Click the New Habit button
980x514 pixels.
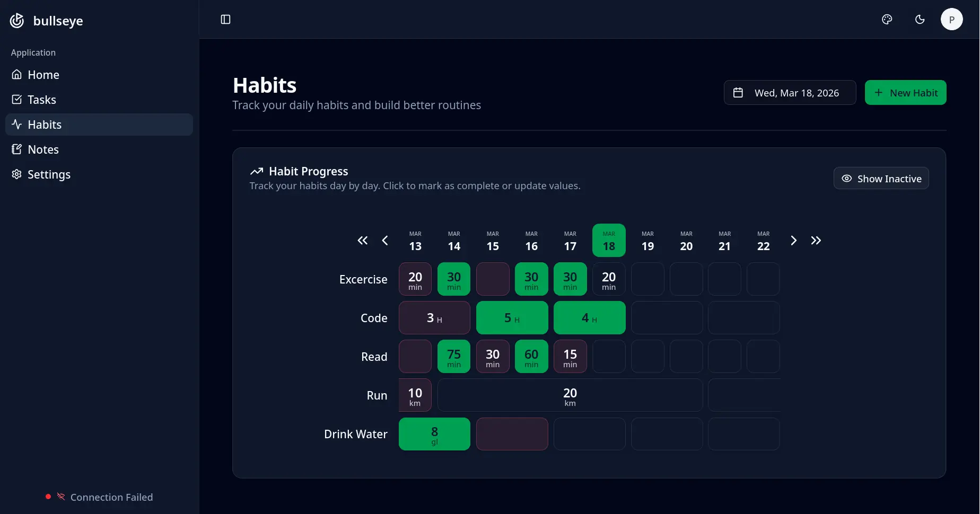(906, 93)
